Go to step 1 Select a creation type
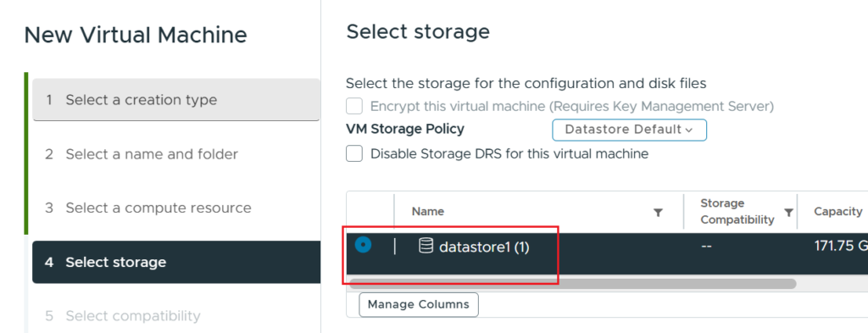 tap(176, 100)
